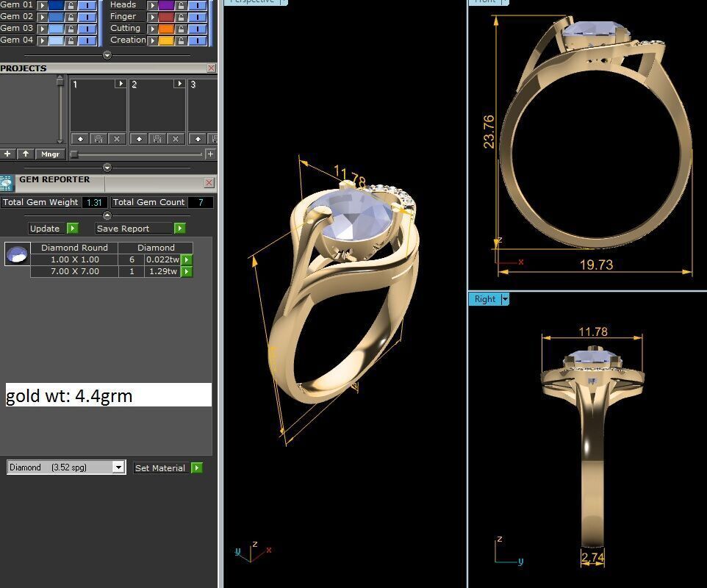Click Set Material button label
This screenshot has height=588, width=707.
click(x=160, y=468)
